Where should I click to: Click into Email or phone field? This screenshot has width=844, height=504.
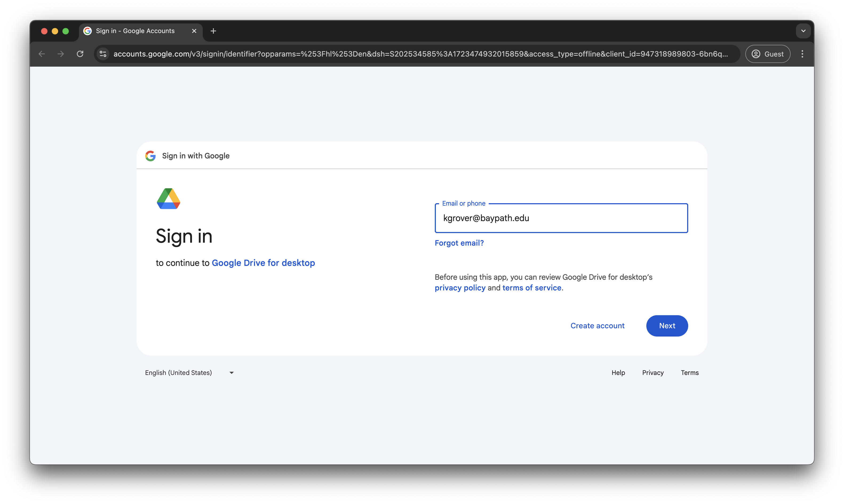coord(561,218)
